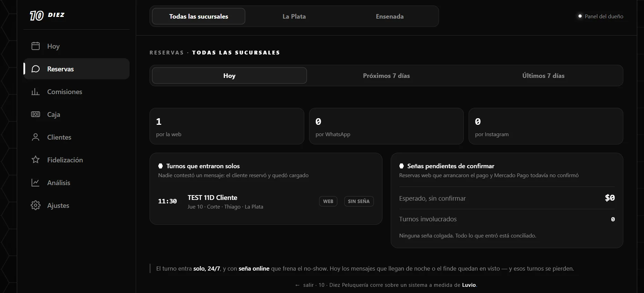
Task: Click the por WhatsApp stat card
Action: [386, 126]
